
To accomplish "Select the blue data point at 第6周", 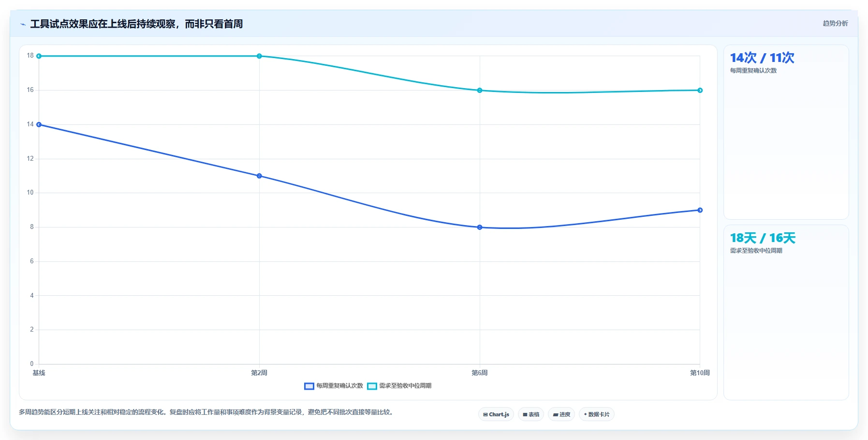I will (480, 227).
